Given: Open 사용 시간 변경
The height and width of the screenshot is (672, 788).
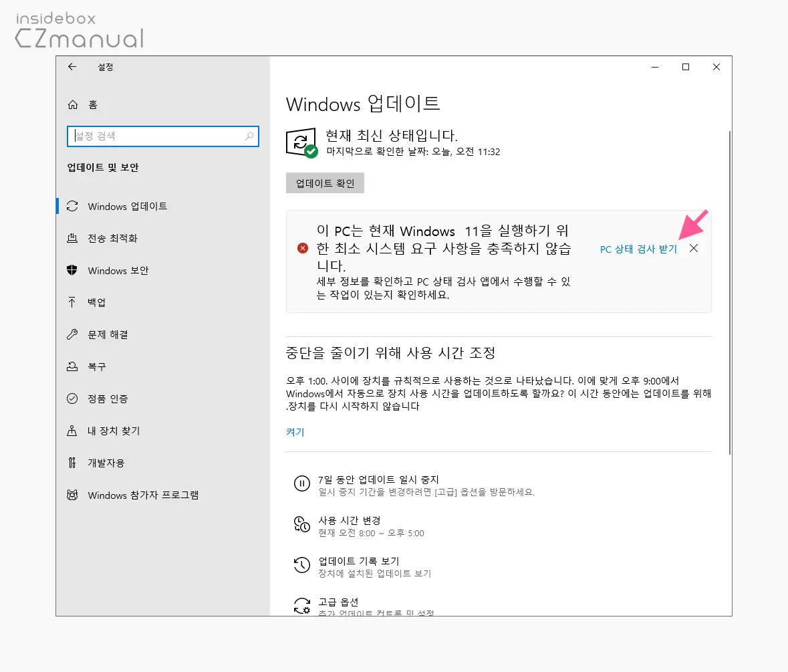Looking at the screenshot, I should tap(350, 520).
